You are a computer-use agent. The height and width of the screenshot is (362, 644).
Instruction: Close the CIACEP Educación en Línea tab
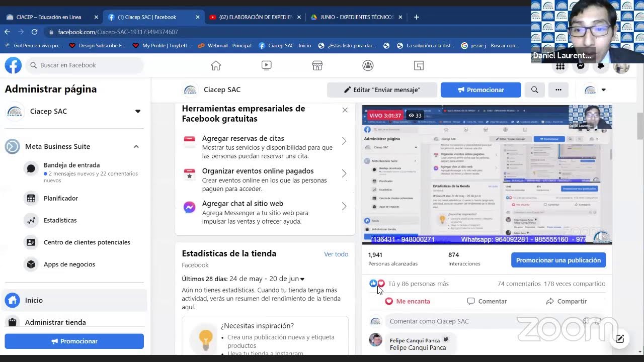pyautogui.click(x=96, y=17)
